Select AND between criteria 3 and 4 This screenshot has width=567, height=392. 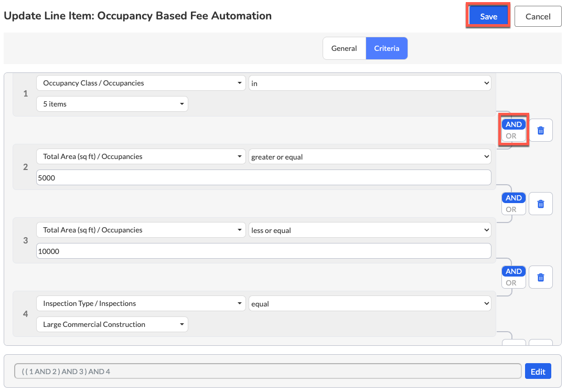(513, 271)
